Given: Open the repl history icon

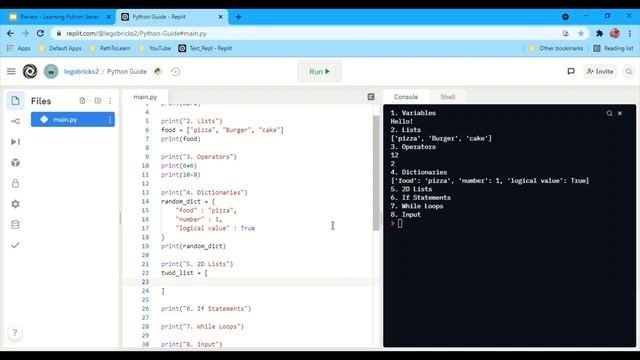Looking at the screenshot, I should coord(176,71).
